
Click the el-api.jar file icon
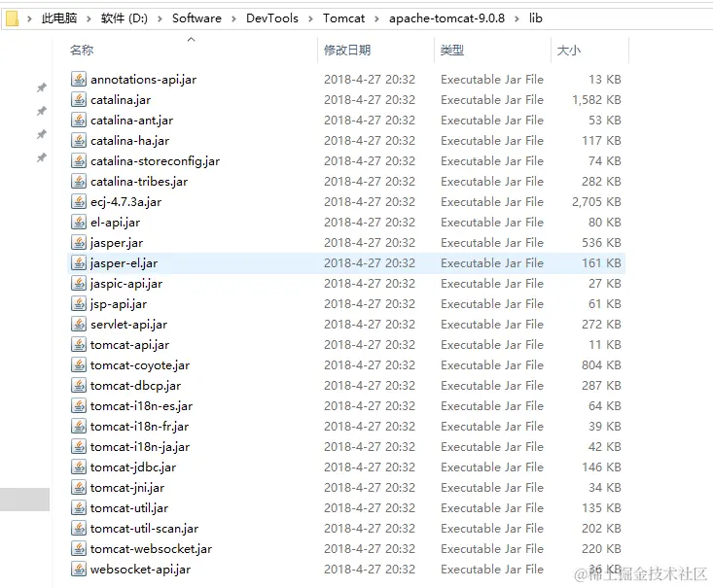(x=79, y=223)
